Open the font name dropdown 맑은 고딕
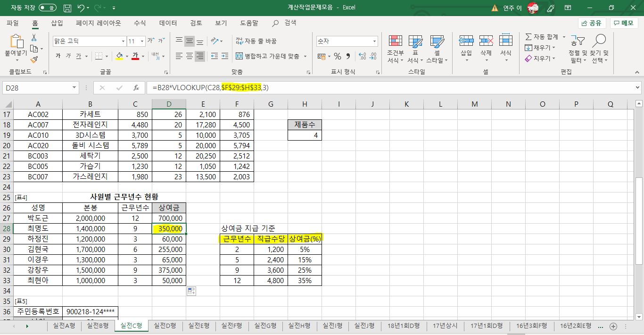644x335 pixels. click(x=123, y=42)
